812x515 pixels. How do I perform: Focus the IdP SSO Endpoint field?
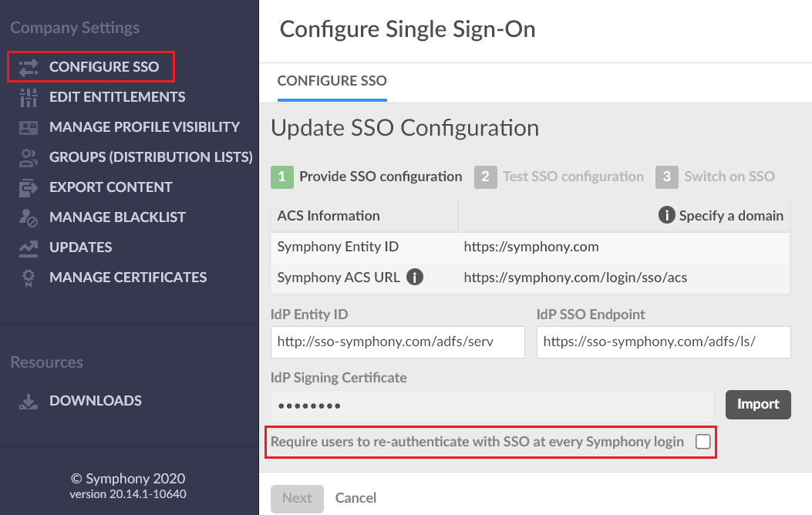point(663,342)
